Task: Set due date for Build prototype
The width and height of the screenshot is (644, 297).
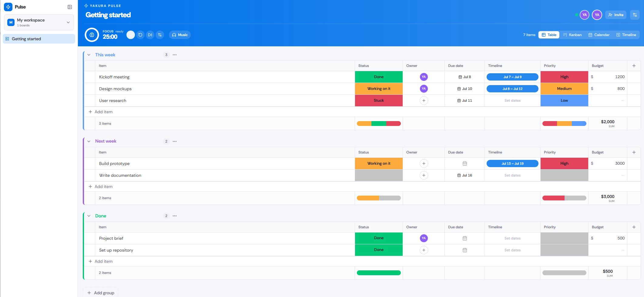Action: pyautogui.click(x=465, y=163)
